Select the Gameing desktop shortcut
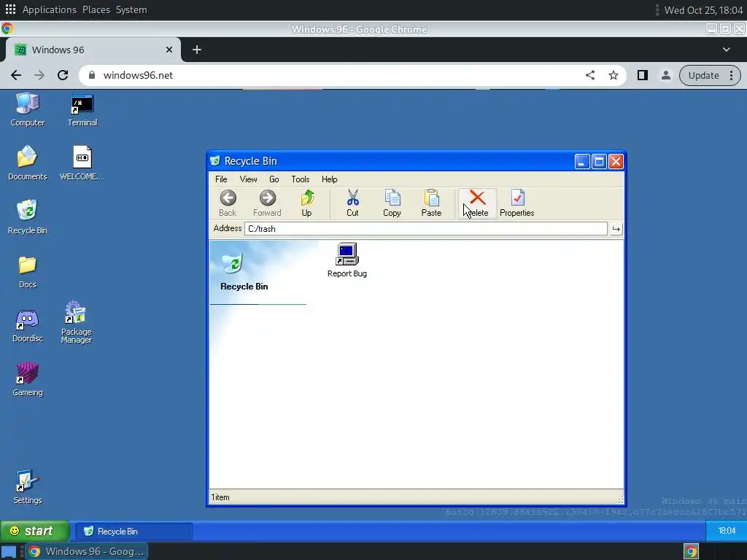 [28, 379]
